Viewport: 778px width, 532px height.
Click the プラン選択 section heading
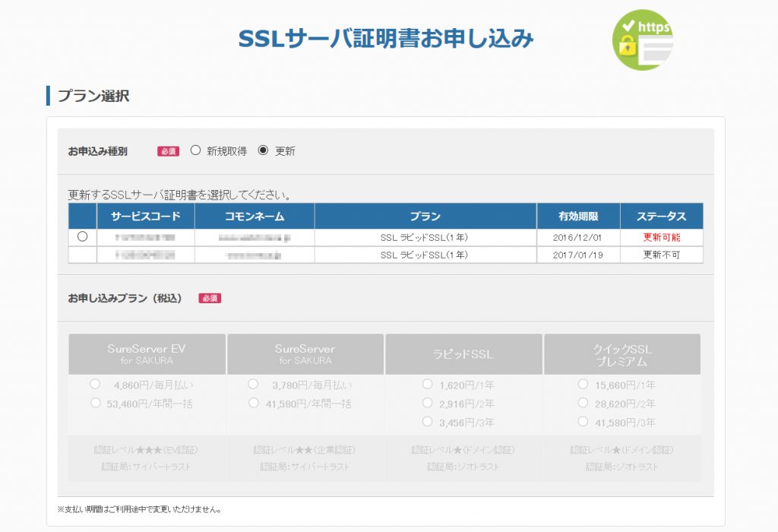click(x=93, y=96)
